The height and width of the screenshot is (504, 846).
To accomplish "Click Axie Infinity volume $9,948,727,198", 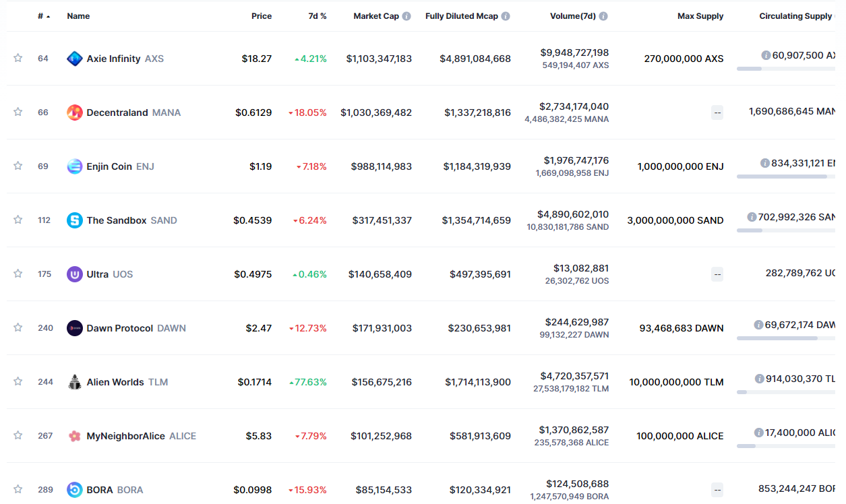I will point(574,53).
